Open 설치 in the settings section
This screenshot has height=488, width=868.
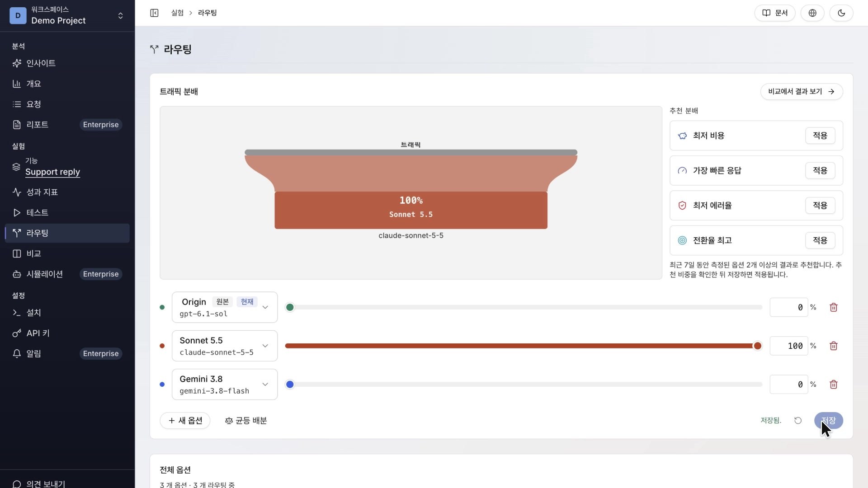pyautogui.click(x=67, y=313)
